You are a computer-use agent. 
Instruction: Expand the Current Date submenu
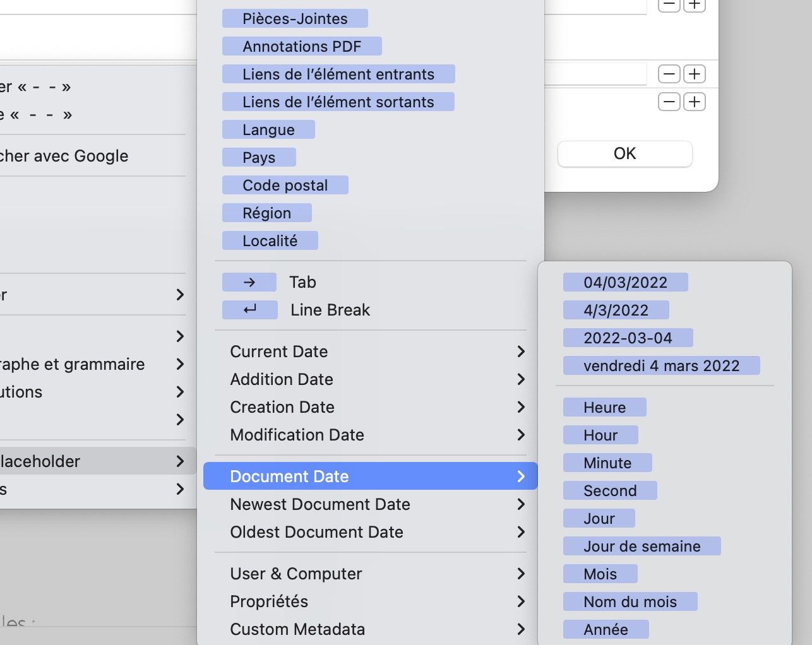coord(371,352)
